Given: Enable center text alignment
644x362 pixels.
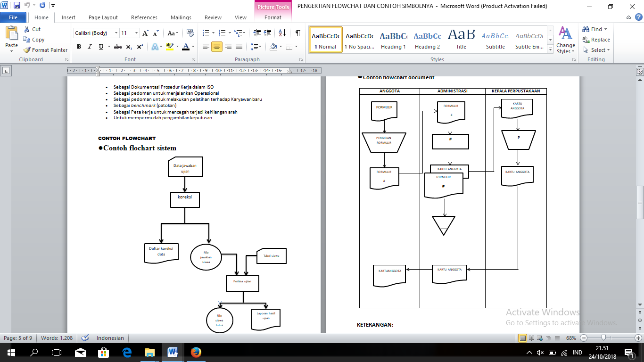Looking at the screenshot, I should [x=216, y=47].
